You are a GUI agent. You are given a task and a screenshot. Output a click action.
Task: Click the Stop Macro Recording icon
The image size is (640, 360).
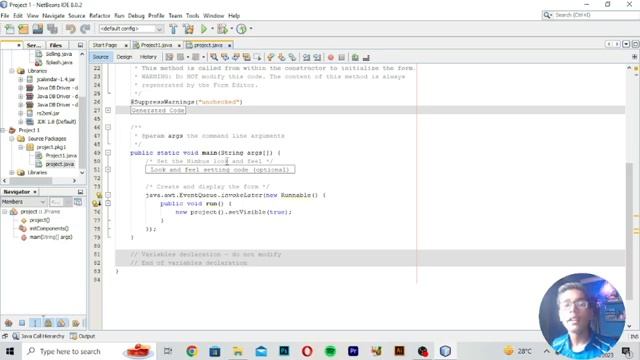[x=342, y=58]
